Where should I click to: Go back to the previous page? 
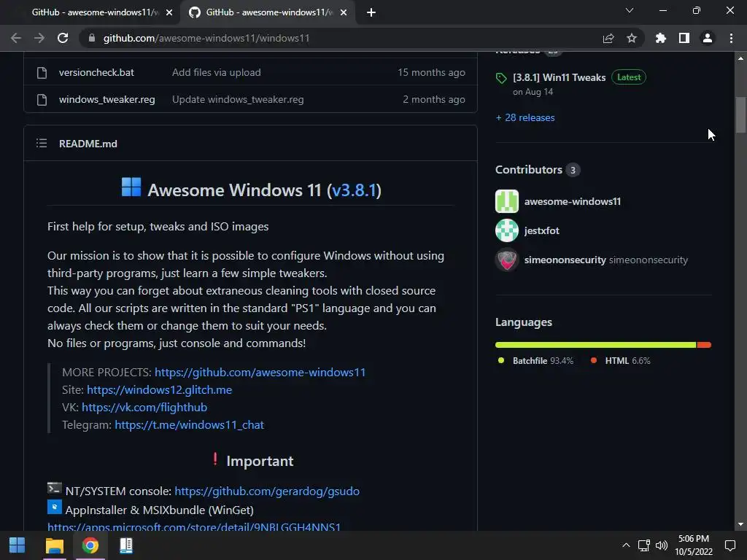[x=16, y=38]
